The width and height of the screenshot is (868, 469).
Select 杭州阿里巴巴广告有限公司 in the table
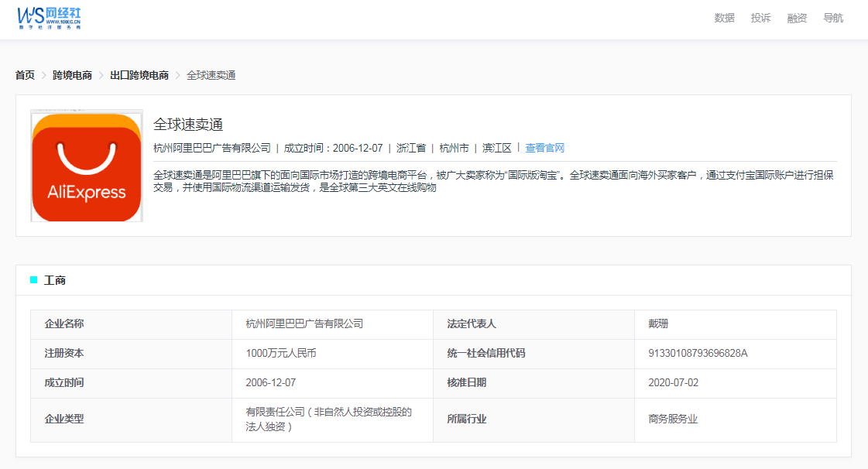coord(304,324)
